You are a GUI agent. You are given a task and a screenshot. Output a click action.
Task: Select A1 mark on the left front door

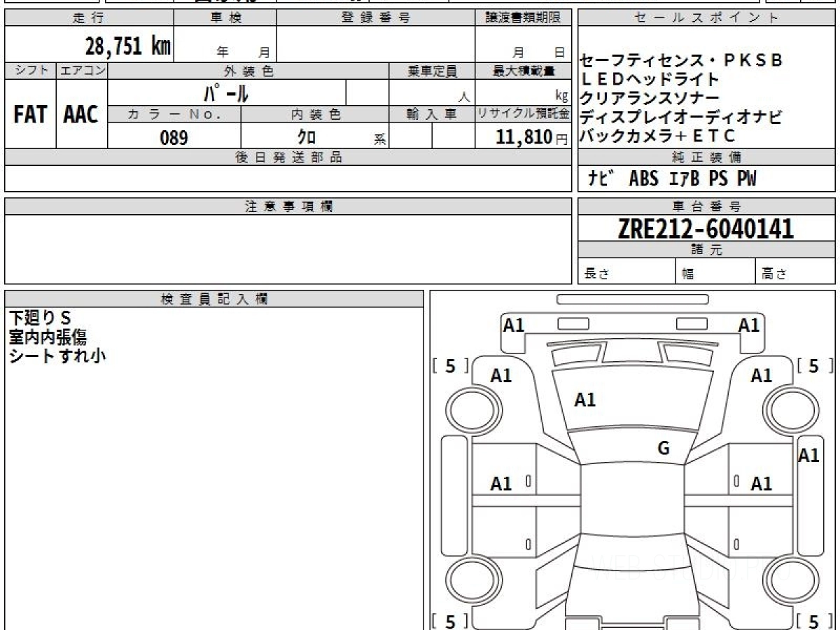[501, 484]
